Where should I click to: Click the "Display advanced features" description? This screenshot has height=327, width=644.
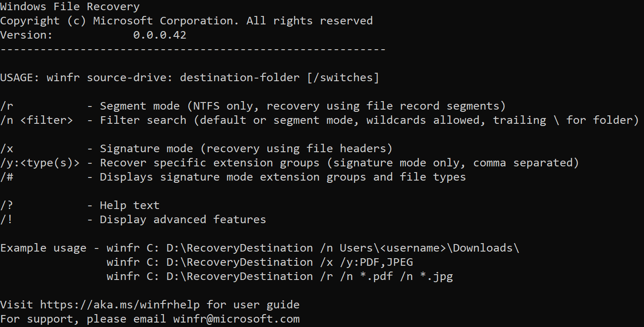click(x=183, y=220)
